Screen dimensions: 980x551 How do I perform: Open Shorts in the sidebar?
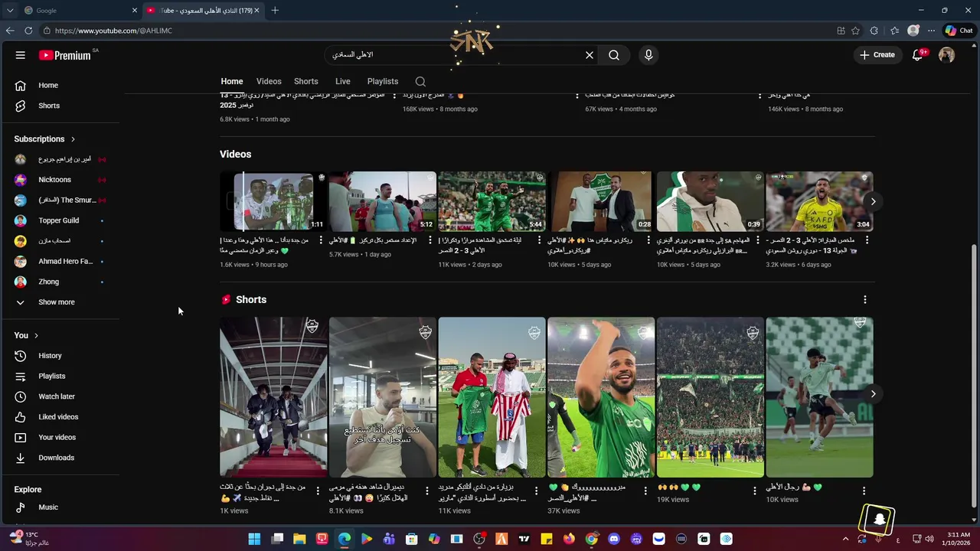49,106
